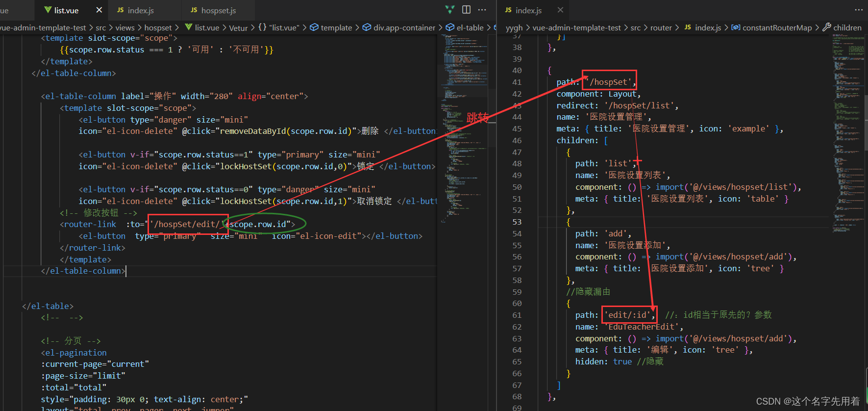This screenshot has height=411, width=868.
Task: Click the Vetur icon in left editor toolbar
Action: tap(450, 9)
